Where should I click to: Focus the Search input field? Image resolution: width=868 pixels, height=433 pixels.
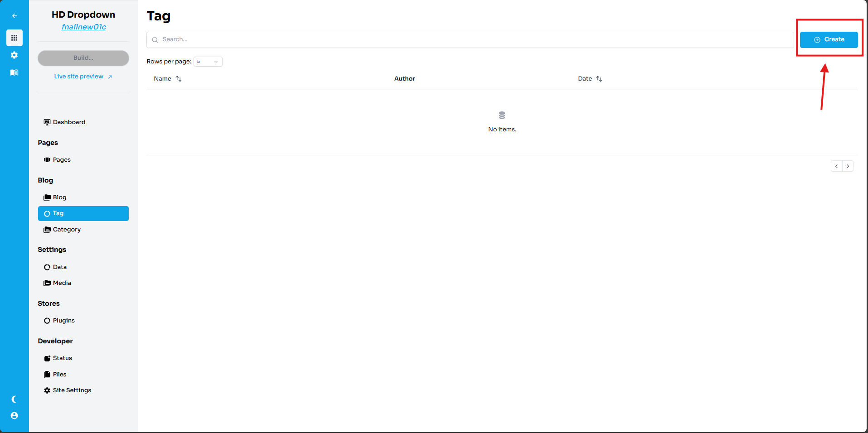point(470,40)
